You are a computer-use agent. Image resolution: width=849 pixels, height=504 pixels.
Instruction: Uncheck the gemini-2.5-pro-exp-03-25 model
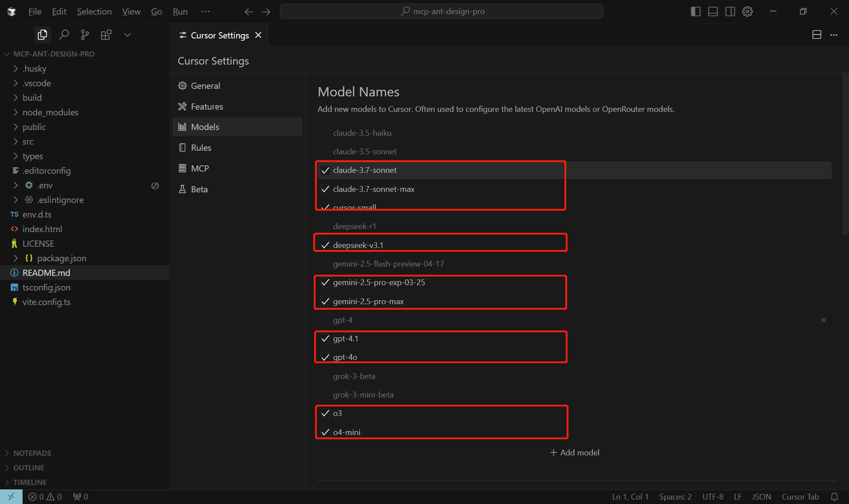pos(325,283)
